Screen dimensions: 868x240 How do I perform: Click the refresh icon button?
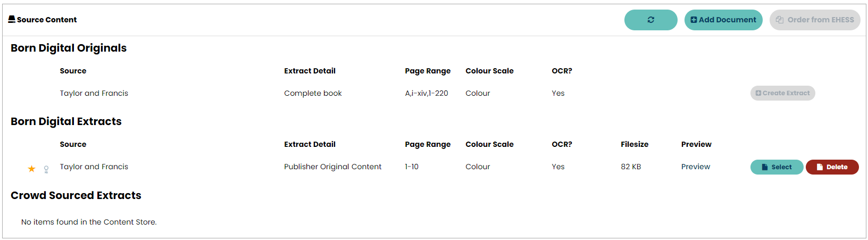(650, 20)
